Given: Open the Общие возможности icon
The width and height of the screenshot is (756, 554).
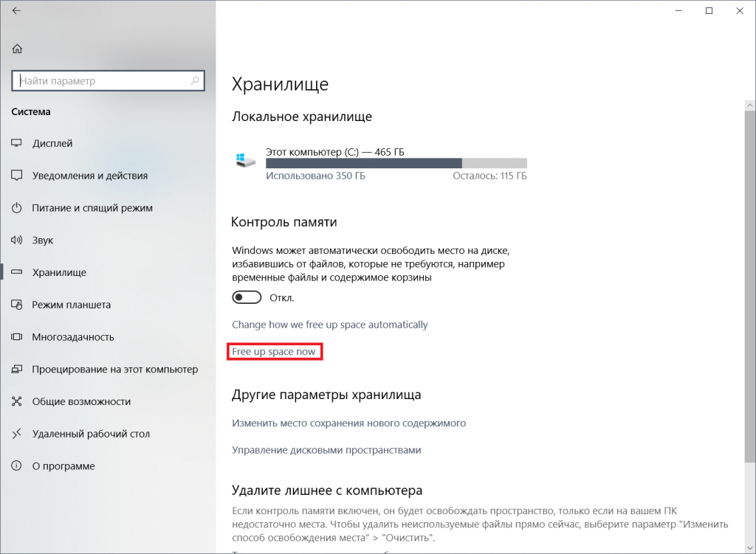Looking at the screenshot, I should coord(17,401).
